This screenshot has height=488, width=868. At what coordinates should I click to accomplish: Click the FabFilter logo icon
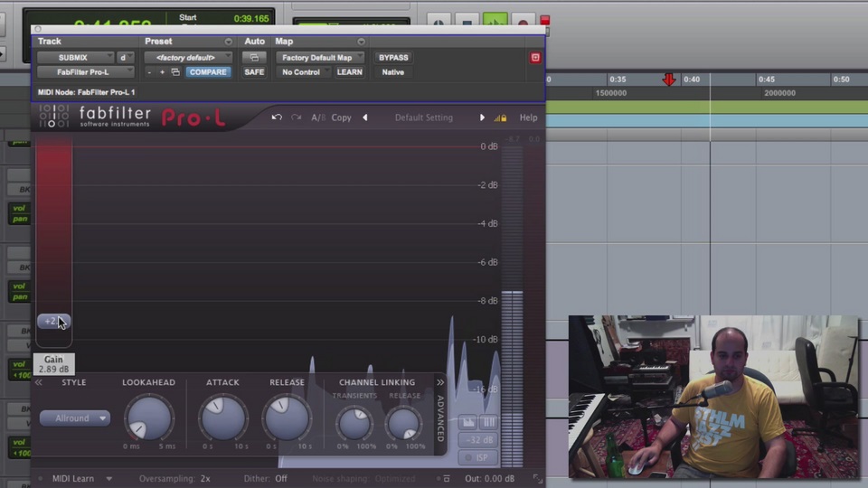(53, 117)
